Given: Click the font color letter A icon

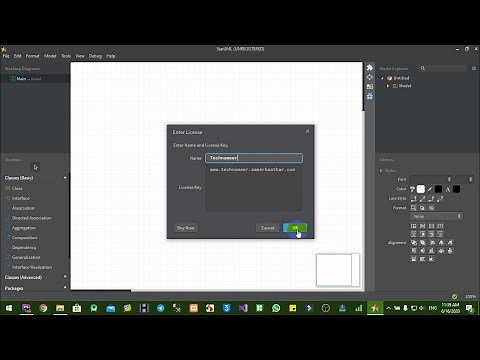Looking at the screenshot, I should pyautogui.click(x=448, y=189).
